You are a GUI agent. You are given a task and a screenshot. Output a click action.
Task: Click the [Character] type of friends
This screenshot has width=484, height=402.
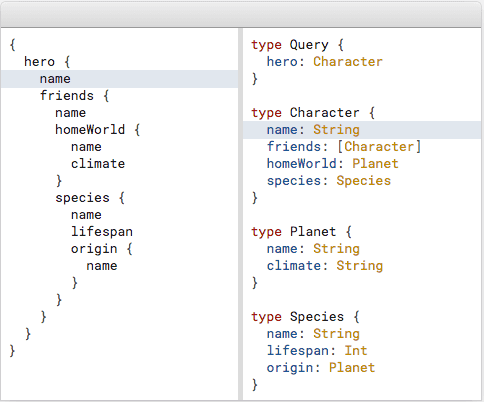(379, 147)
